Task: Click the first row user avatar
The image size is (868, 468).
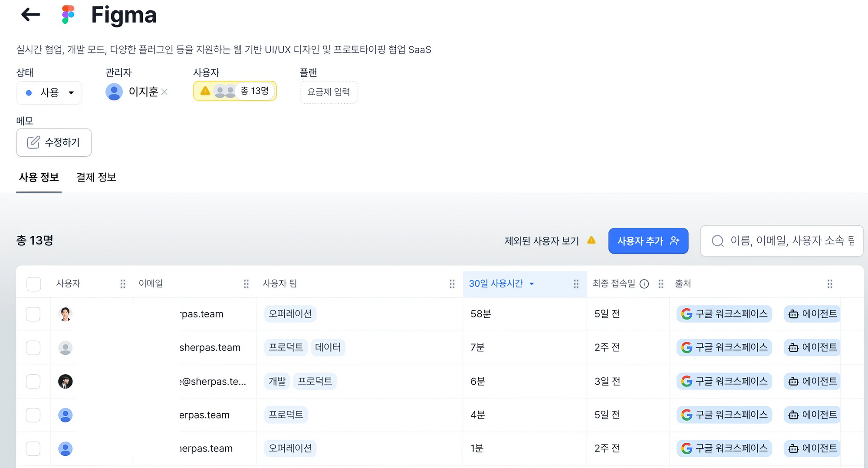Action: pos(66,314)
